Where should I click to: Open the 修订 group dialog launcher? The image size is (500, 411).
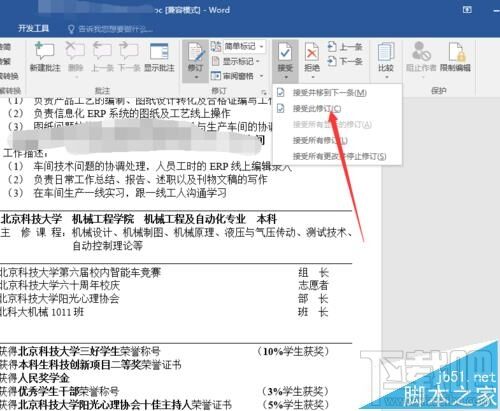coord(264,92)
